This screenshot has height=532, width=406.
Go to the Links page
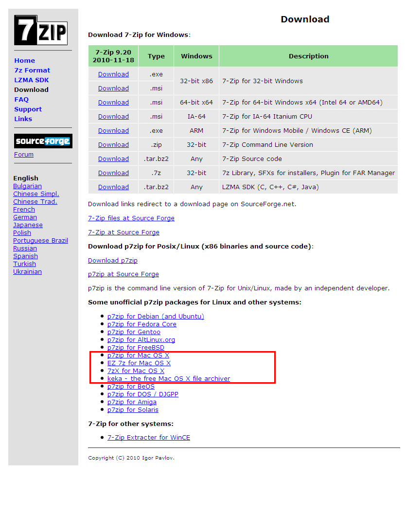pos(23,119)
